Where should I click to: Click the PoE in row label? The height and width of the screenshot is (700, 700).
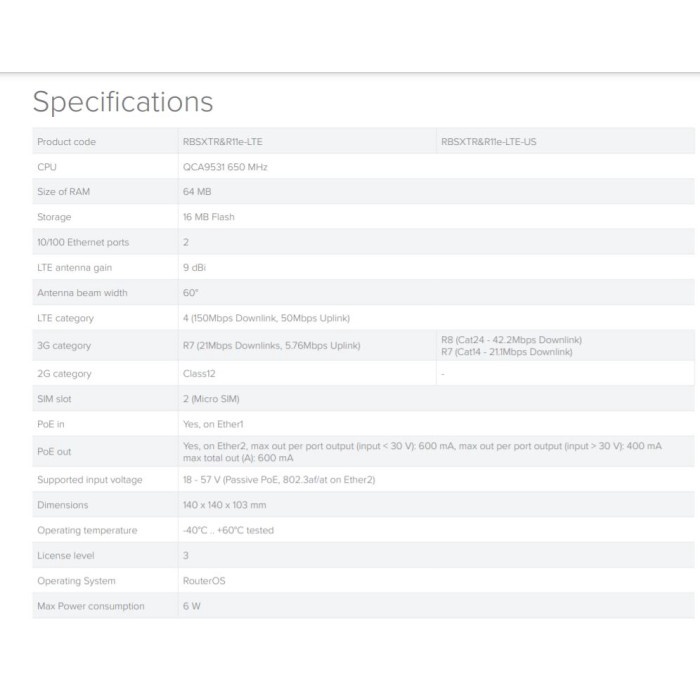click(x=51, y=425)
